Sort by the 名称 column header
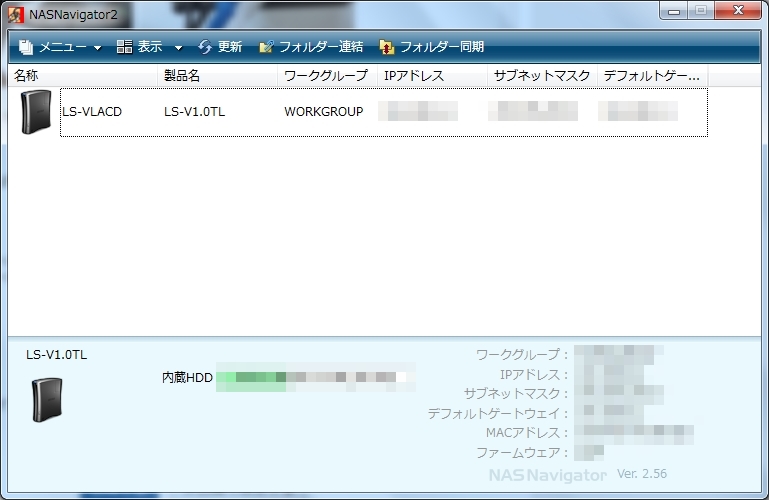Viewport: 769px width, 500px height. (83, 75)
